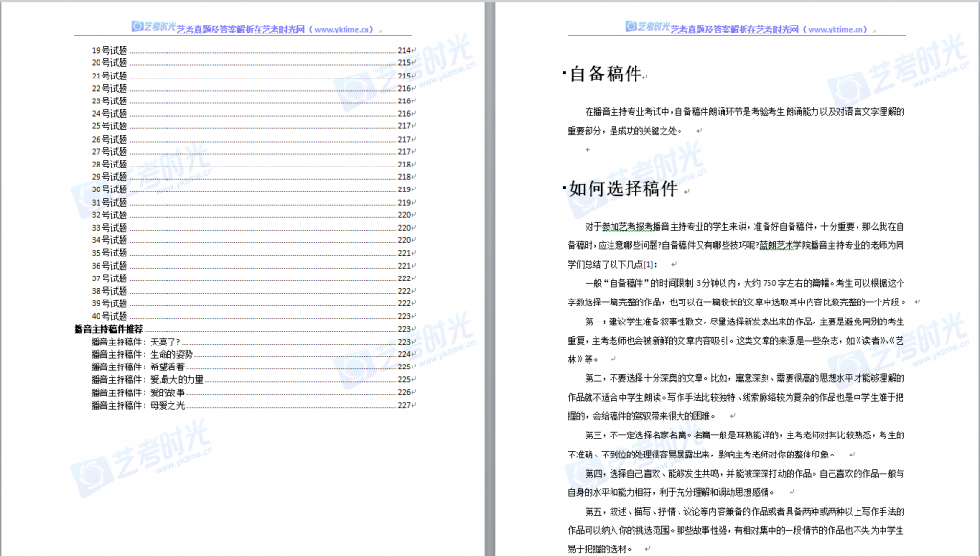980x556 pixels.
Task: Go to 播音主持稿件：母爱之光 entry
Action: pos(138,405)
